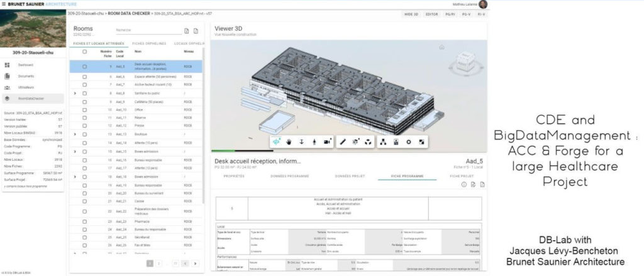Switch to Fiches et Locaux Attribués tab
This screenshot has width=644, height=276.
(99, 43)
